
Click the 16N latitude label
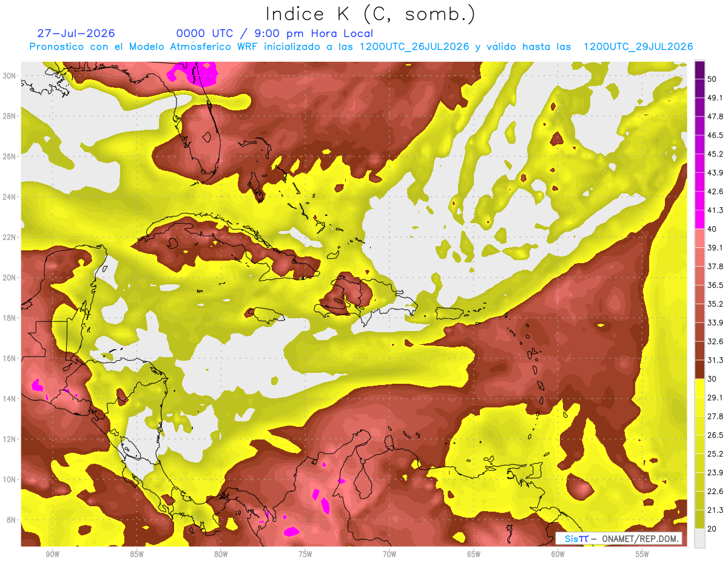(10, 358)
